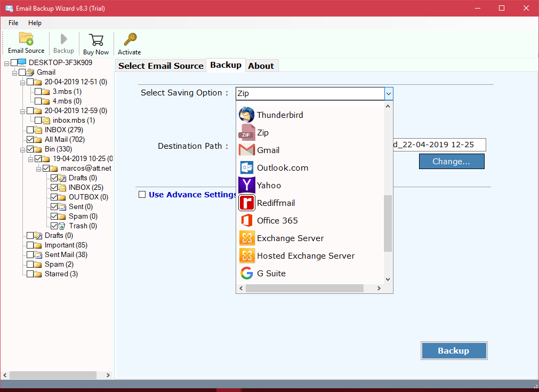Collapse the marcos@att.net tree node

click(38, 170)
